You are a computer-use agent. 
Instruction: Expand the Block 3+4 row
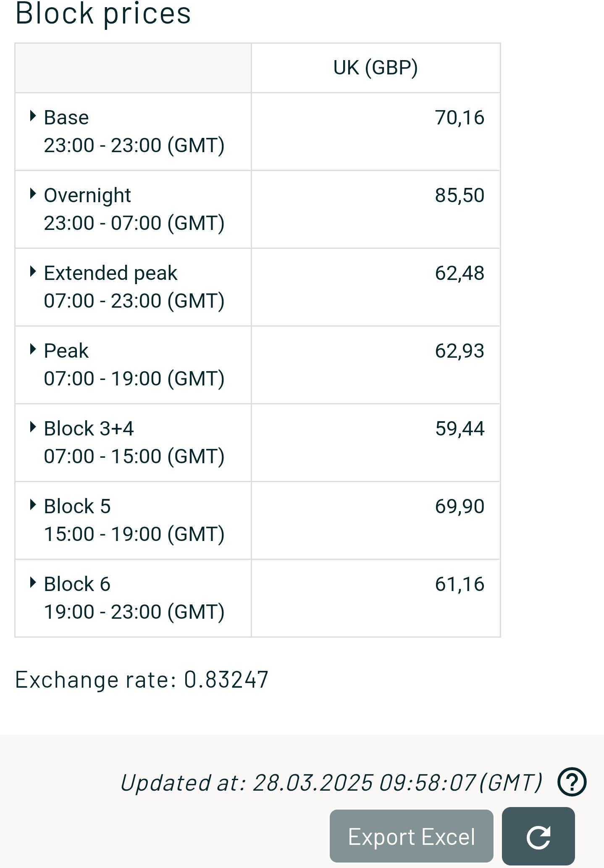click(33, 427)
